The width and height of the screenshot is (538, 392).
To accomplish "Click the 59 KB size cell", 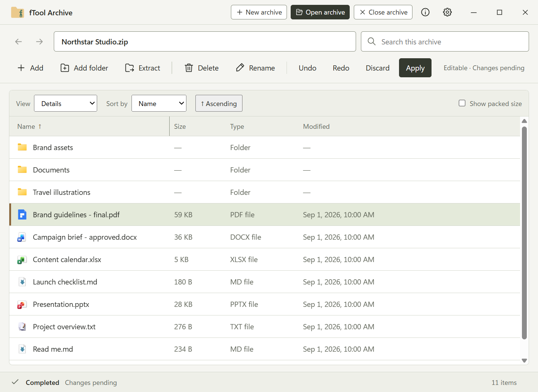I will pyautogui.click(x=183, y=215).
